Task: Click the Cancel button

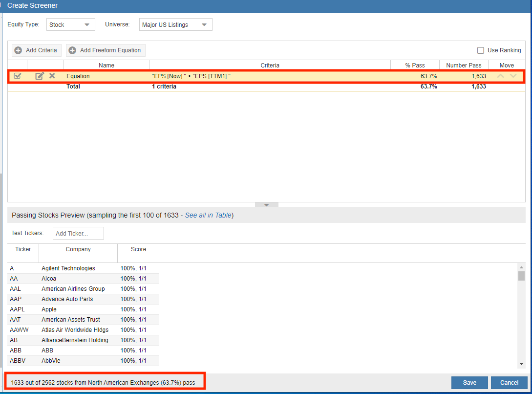Action: pyautogui.click(x=509, y=383)
